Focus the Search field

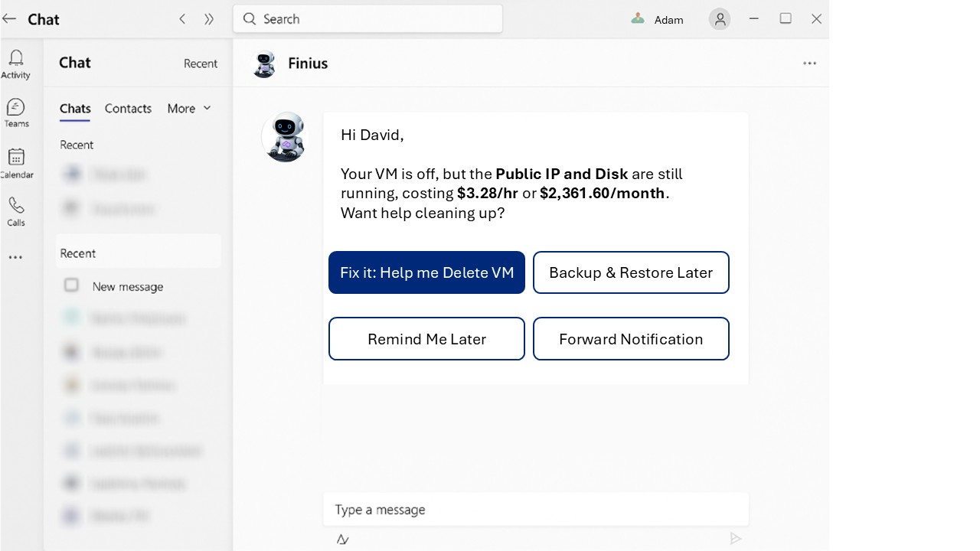[367, 19]
